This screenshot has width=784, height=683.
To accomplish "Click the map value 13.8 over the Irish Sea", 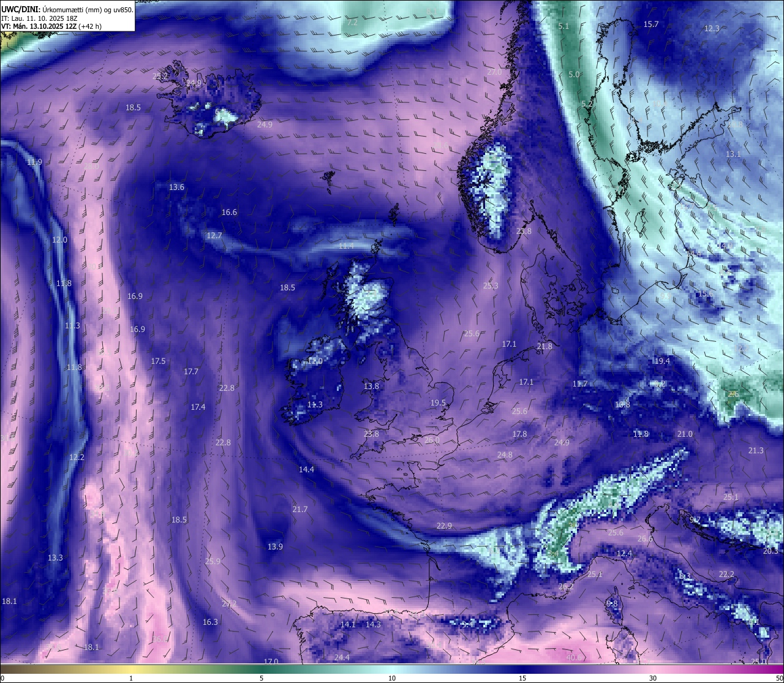I will pyautogui.click(x=371, y=387).
